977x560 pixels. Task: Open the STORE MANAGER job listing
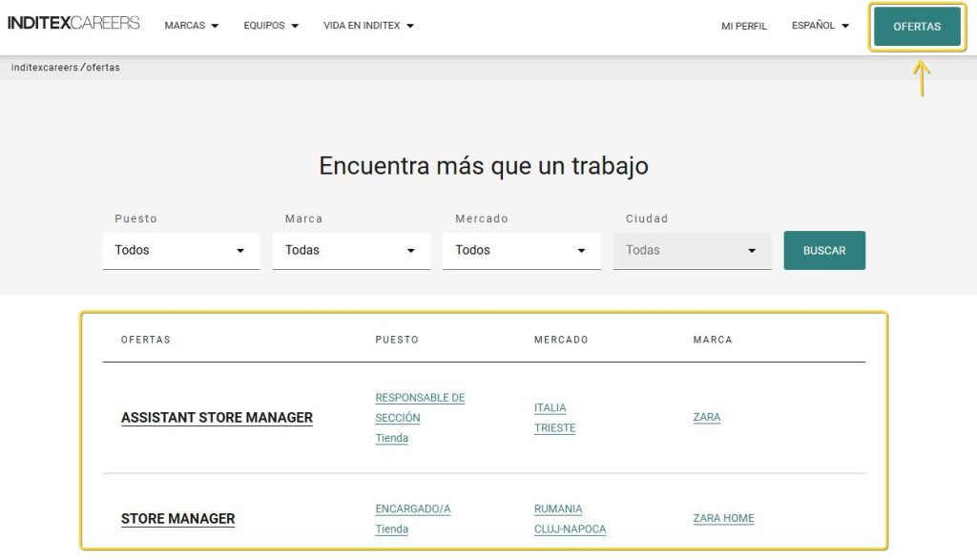[x=177, y=519]
